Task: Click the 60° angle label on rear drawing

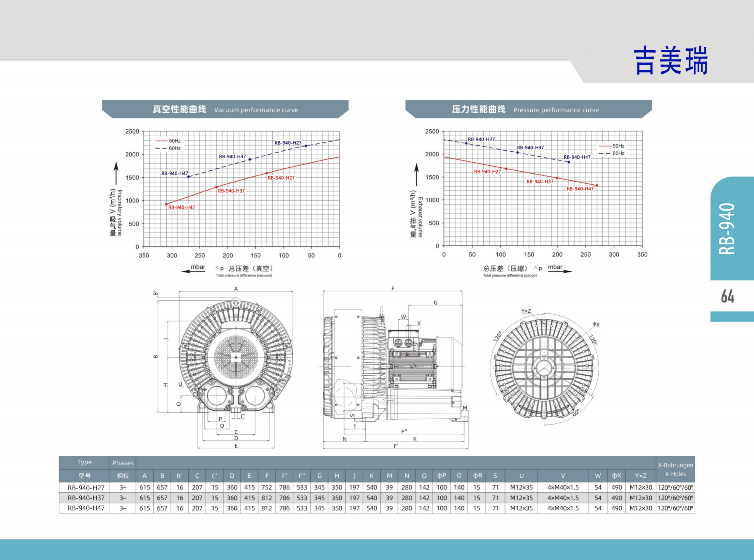Action: [576, 413]
